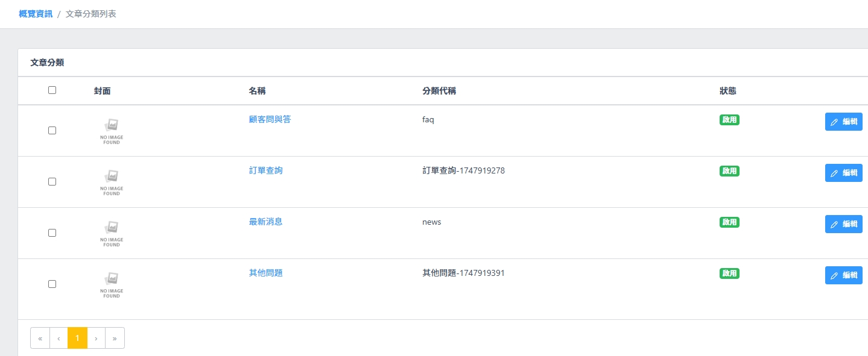Click the no-image thumbnail for 訂單查詢

pos(112,182)
